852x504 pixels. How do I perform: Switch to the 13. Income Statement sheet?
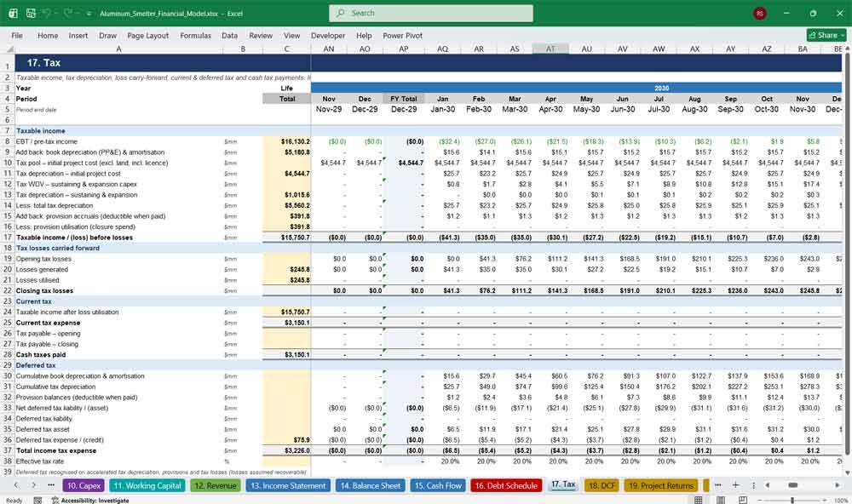point(288,485)
